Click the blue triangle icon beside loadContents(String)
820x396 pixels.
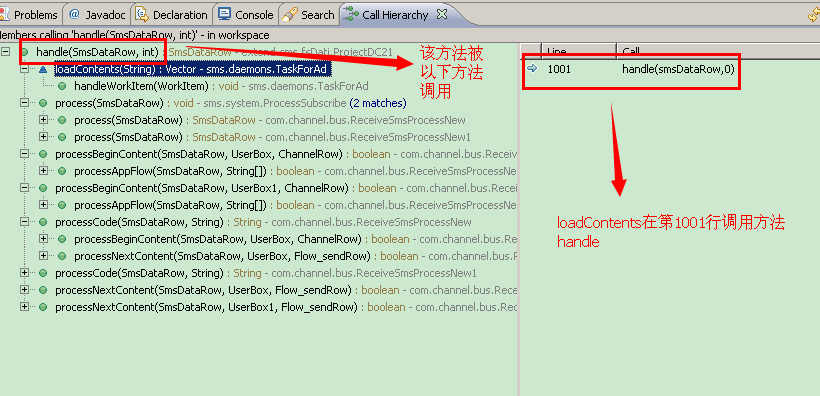click(43, 69)
